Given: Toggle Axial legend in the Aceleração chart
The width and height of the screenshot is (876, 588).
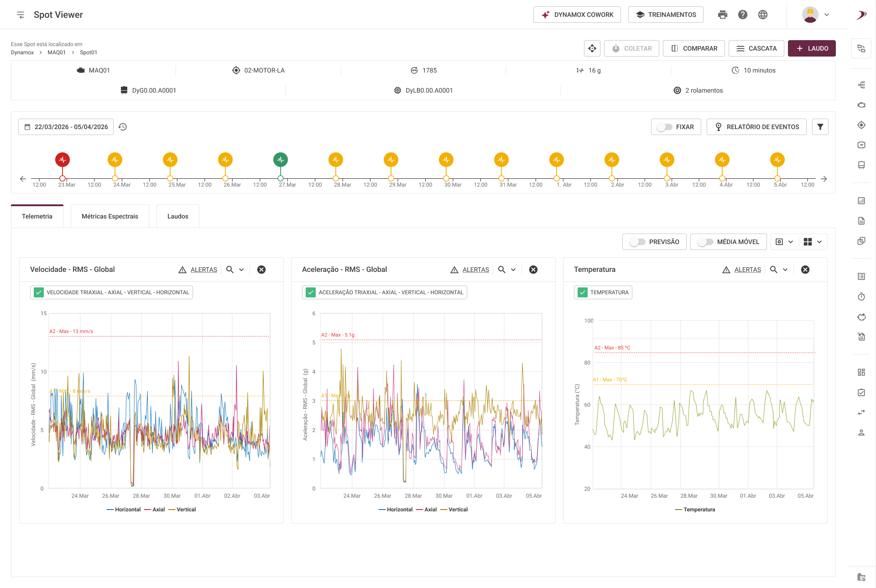Looking at the screenshot, I should pos(426,510).
